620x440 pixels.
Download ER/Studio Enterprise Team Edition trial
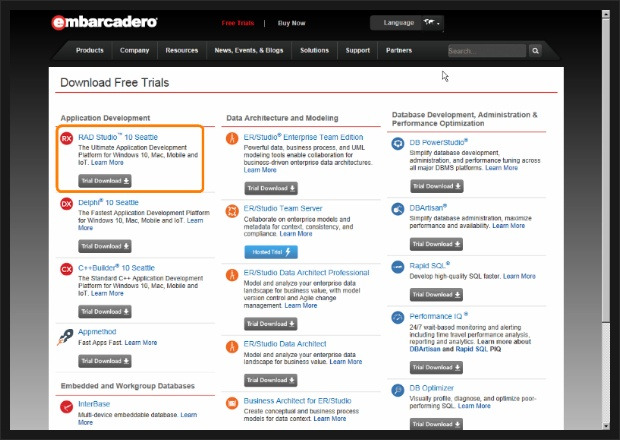[271, 188]
